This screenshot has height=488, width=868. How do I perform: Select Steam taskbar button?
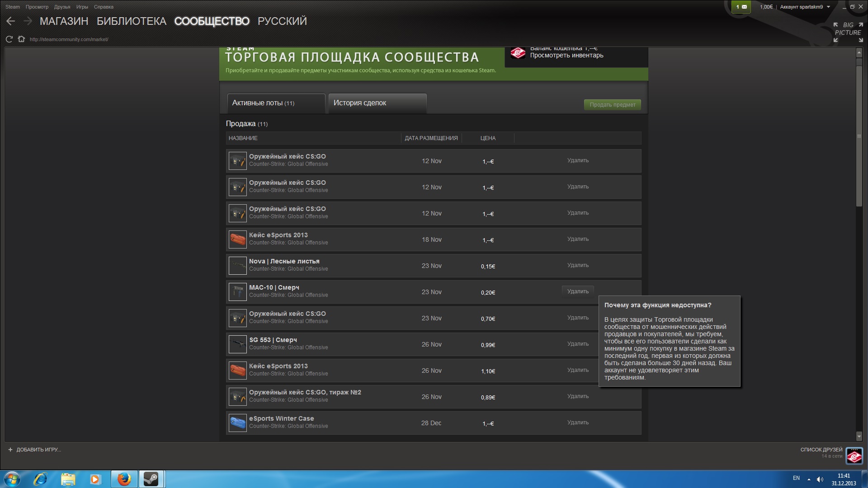click(151, 479)
